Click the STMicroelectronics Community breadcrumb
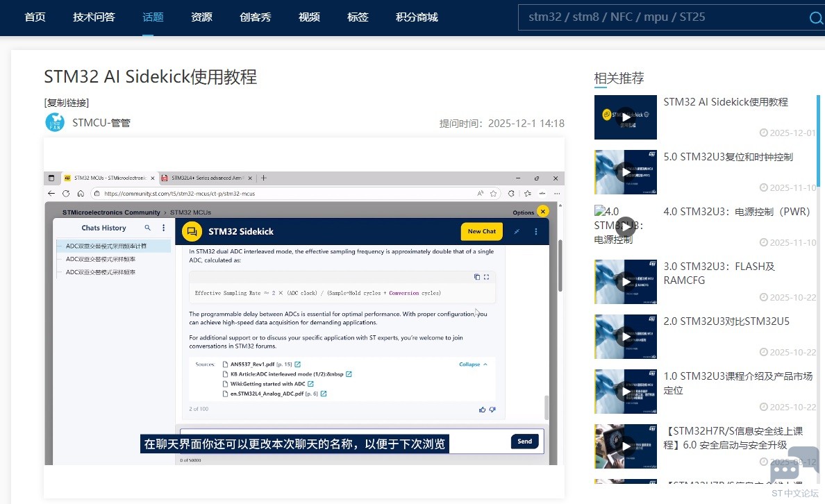The height and width of the screenshot is (504, 825). pyautogui.click(x=111, y=212)
